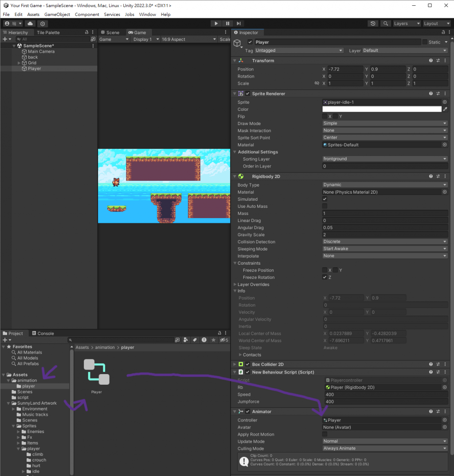Open Undo History via the clock icon
This screenshot has width=454, height=476.
(x=373, y=23)
